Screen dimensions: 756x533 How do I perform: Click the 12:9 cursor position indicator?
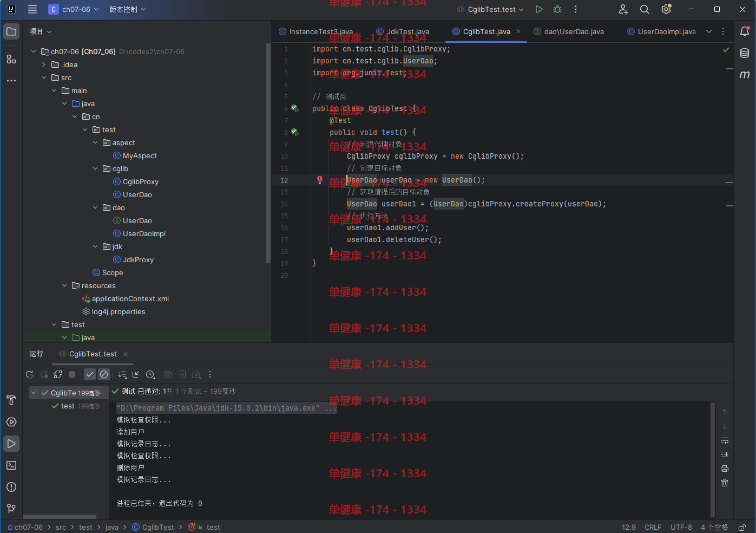[x=629, y=527]
